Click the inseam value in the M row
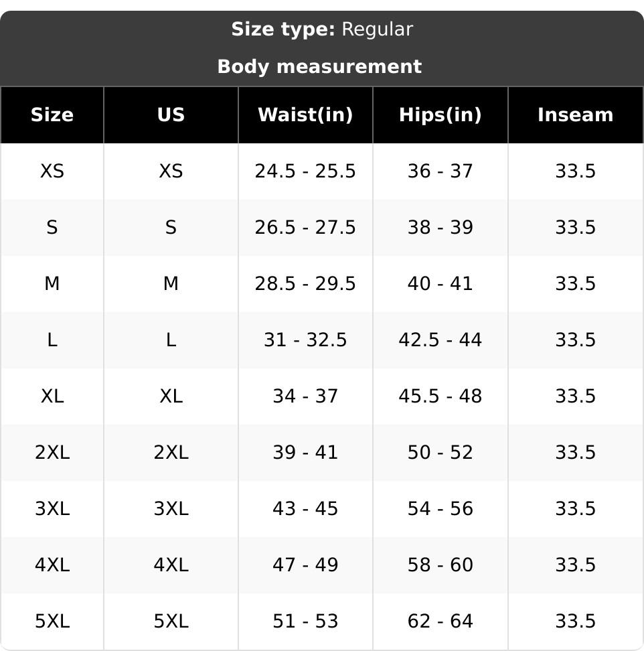This screenshot has width=644, height=651. coord(575,284)
